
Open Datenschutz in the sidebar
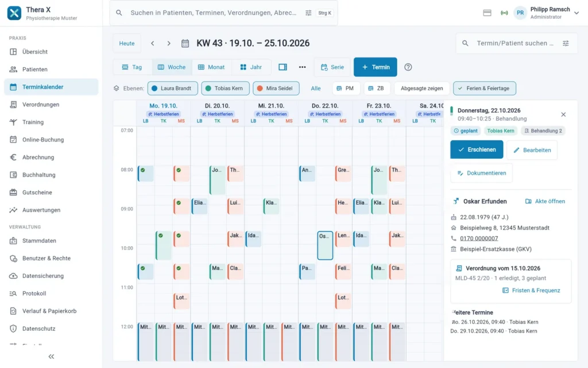pos(51,329)
